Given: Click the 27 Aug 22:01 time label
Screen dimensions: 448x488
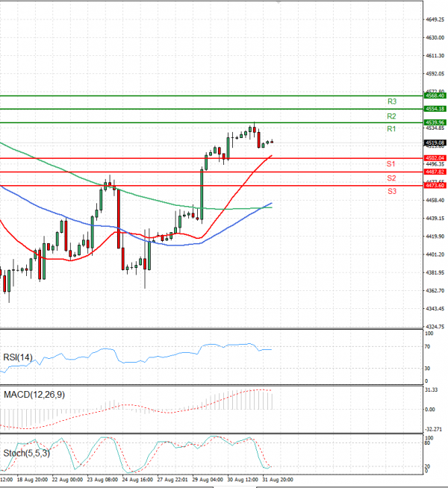Looking at the screenshot, I should pyautogui.click(x=172, y=480).
